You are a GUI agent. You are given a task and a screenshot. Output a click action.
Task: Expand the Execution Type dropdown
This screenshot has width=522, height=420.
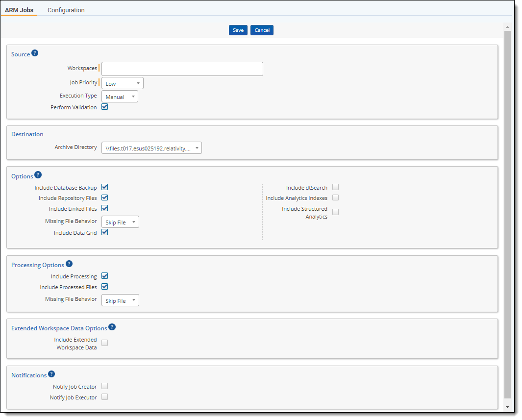[120, 97]
